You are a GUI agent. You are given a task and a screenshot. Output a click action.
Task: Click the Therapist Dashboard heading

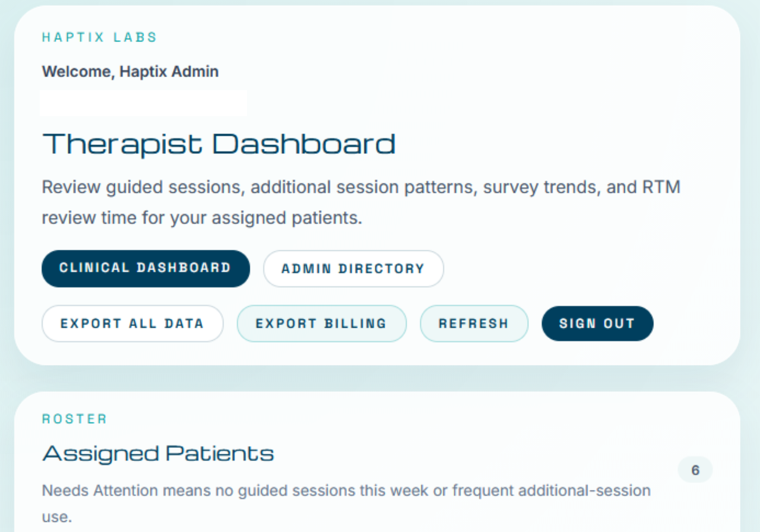(x=219, y=144)
